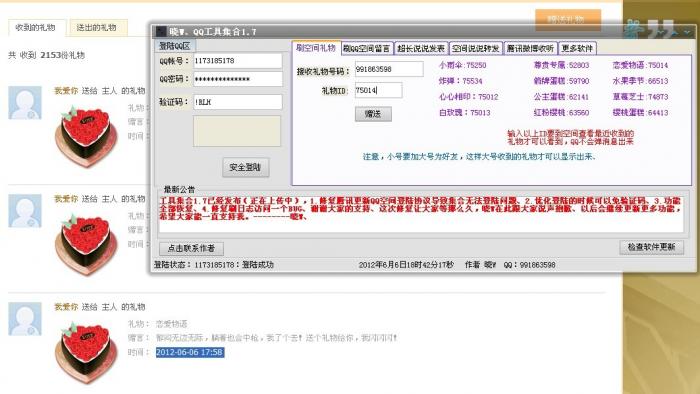Select the 腾讯微博收听 tab
Viewport: 700px width, 394px height.
coord(530,48)
